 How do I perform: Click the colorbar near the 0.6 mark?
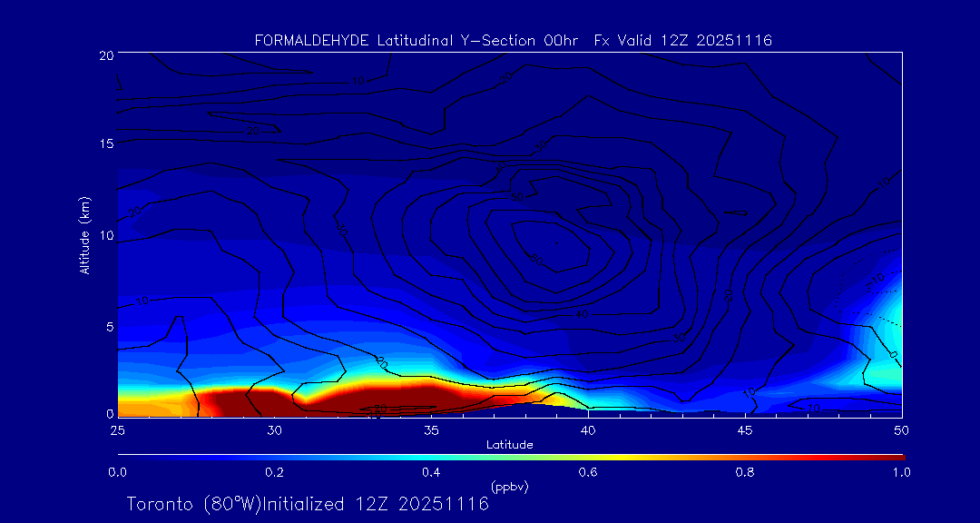588,456
